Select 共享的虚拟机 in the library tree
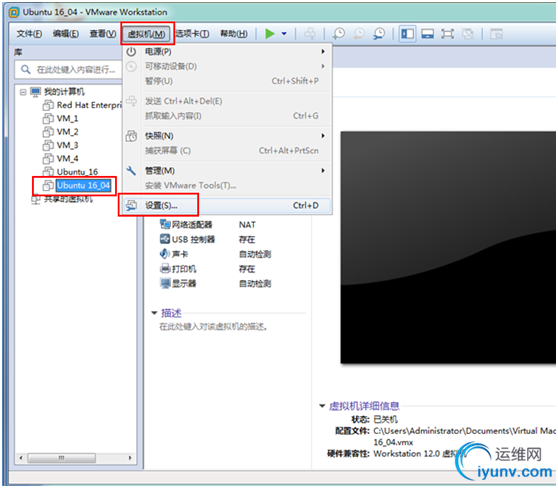Image resolution: width=558 pixels, height=488 pixels. (68, 199)
